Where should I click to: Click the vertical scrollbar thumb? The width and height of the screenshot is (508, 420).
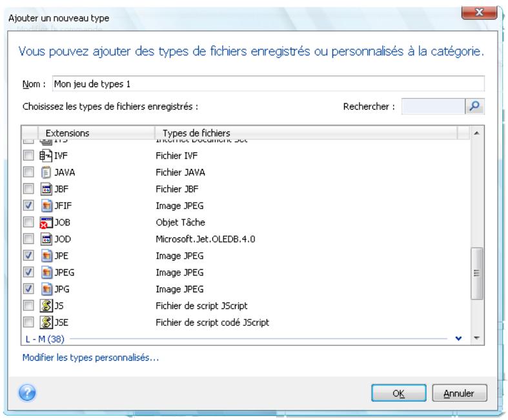click(476, 274)
